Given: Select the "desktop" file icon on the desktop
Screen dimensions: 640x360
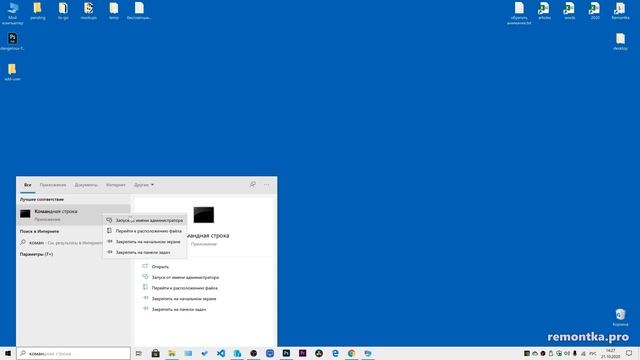Looking at the screenshot, I should point(620,41).
